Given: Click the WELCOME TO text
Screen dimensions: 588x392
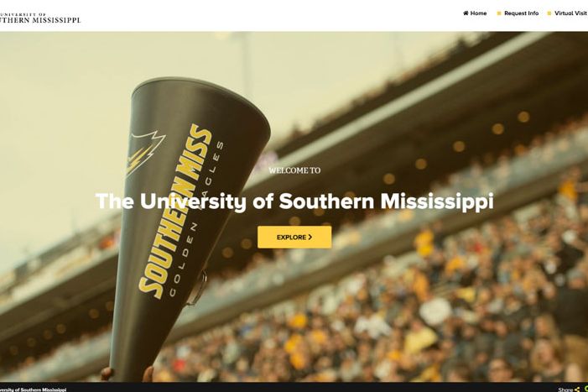Looking at the screenshot, I should 294,170.
